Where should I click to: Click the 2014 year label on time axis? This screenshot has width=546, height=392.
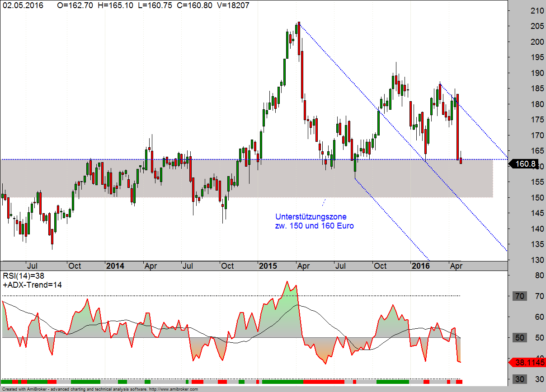pos(115,266)
